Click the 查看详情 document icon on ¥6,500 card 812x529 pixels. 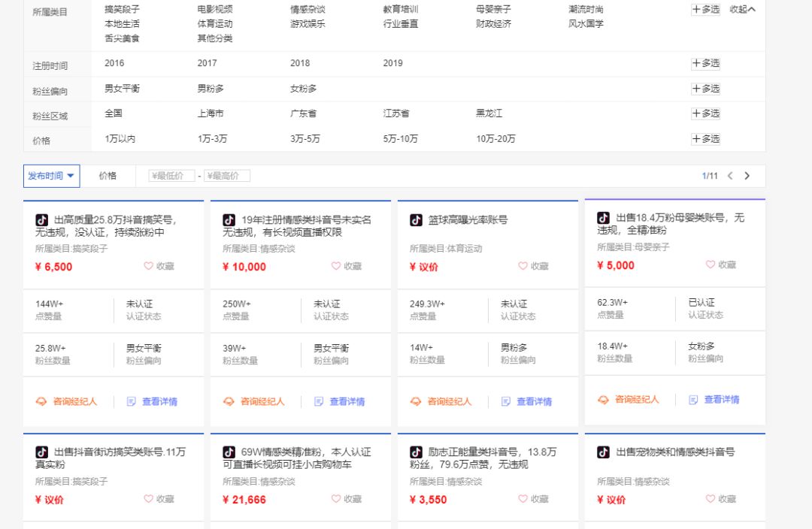pyautogui.click(x=132, y=402)
